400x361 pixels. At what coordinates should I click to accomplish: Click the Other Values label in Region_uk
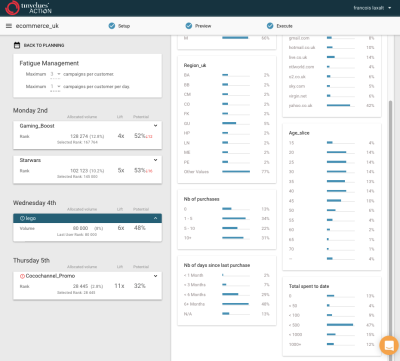pos(196,172)
